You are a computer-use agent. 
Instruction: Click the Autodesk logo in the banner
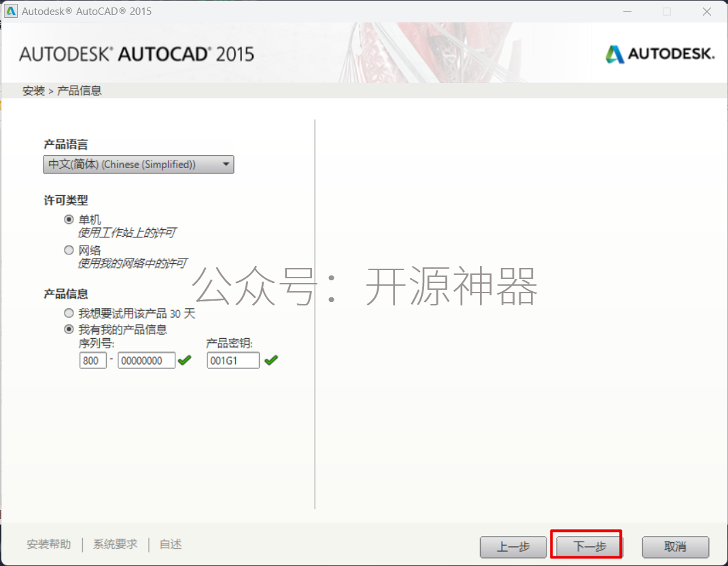[660, 54]
